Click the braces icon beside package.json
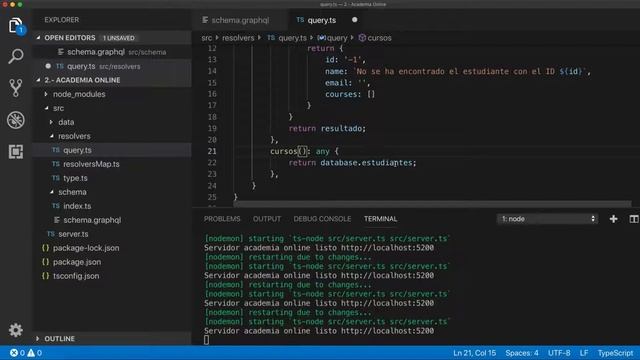 click(x=45, y=262)
